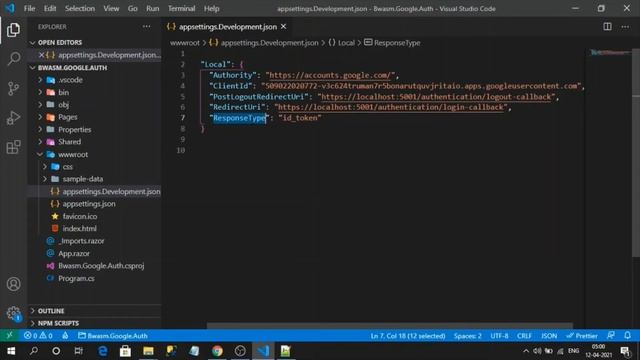Open the Extensions view

pyautogui.click(x=13, y=147)
